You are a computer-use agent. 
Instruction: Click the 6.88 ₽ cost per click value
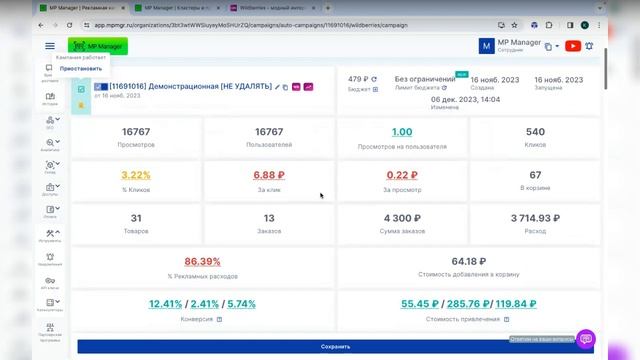269,175
